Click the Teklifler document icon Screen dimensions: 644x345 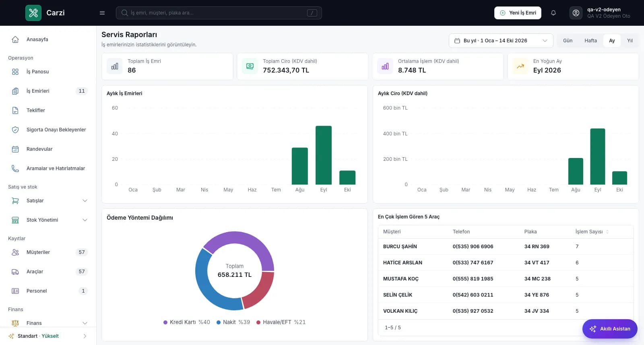[15, 110]
